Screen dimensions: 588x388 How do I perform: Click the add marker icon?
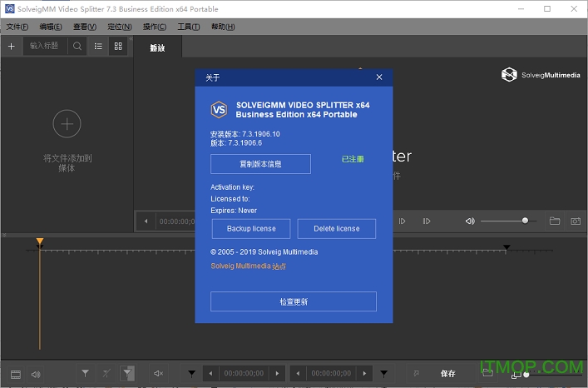[x=86, y=373]
